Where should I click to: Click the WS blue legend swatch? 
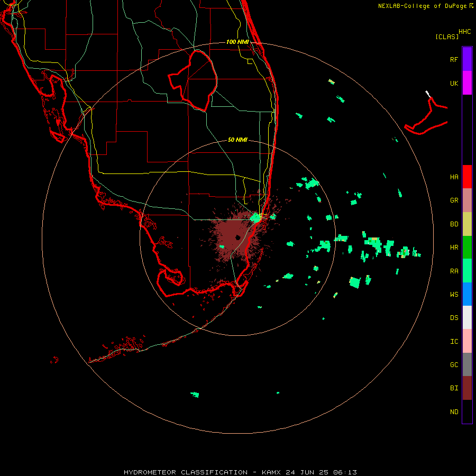click(x=467, y=294)
